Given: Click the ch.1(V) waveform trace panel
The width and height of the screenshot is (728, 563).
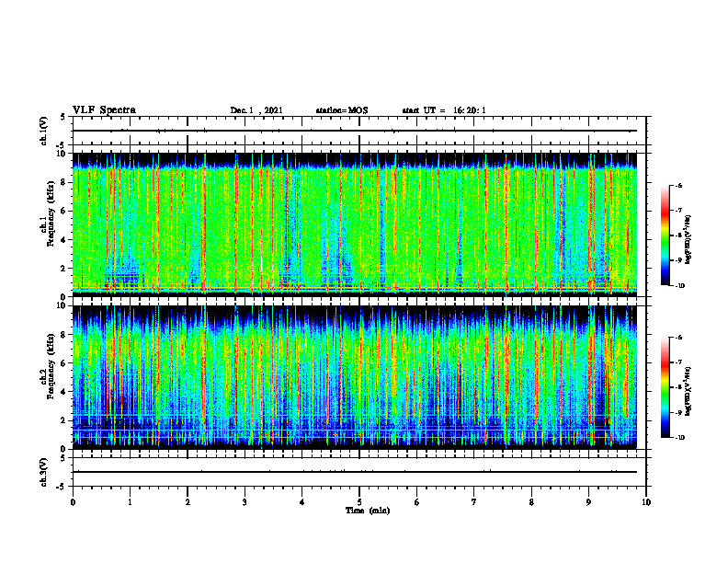Looking at the screenshot, I should coord(359,131).
